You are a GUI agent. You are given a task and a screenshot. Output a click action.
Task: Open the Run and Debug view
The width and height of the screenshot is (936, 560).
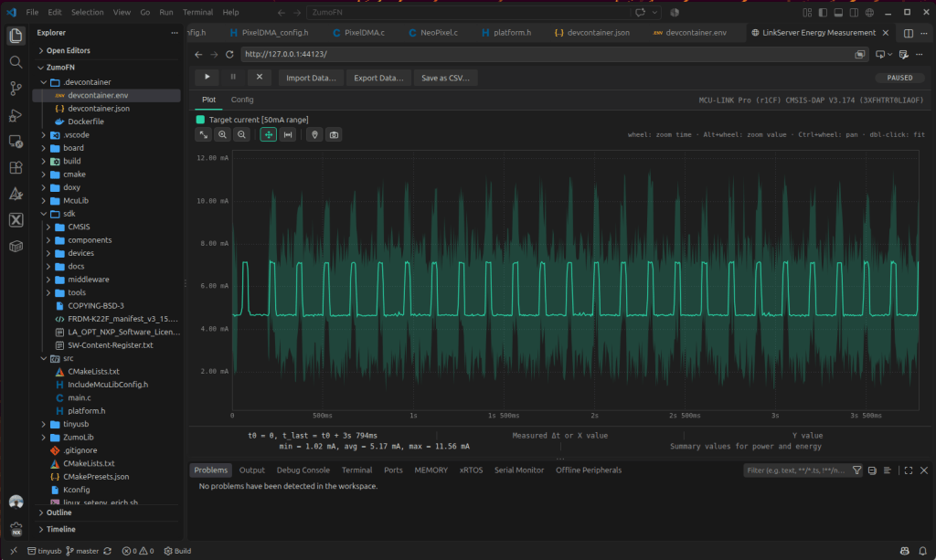click(x=16, y=115)
